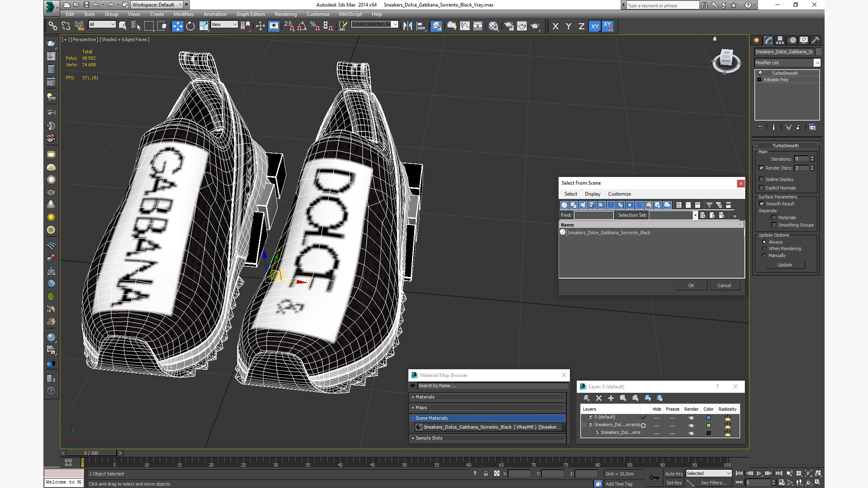
Task: Click the Unlink Selection icon
Action: coord(66,26)
